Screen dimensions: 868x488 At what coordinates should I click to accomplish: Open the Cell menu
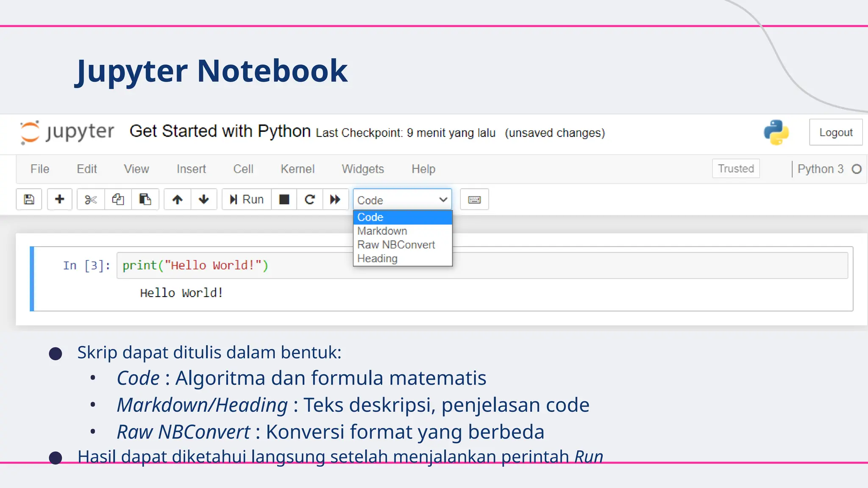coord(243,169)
